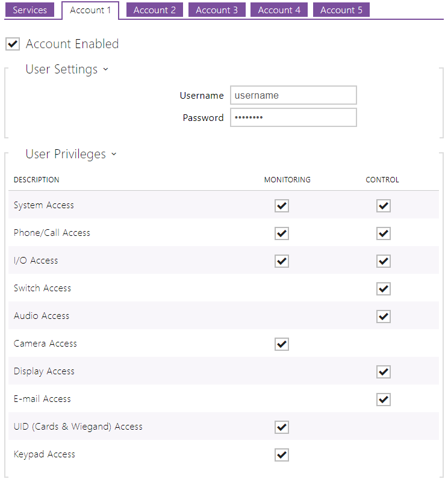Image resolution: width=448 pixels, height=482 pixels.
Task: Open the Account 3 tab
Action: [x=216, y=10]
